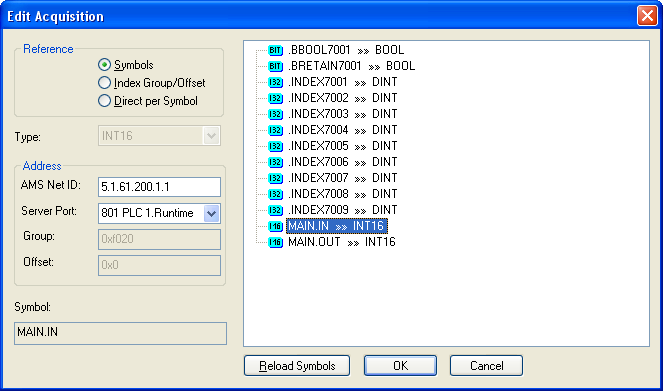Click the I32 icon beside .INDEX7006

click(x=275, y=162)
